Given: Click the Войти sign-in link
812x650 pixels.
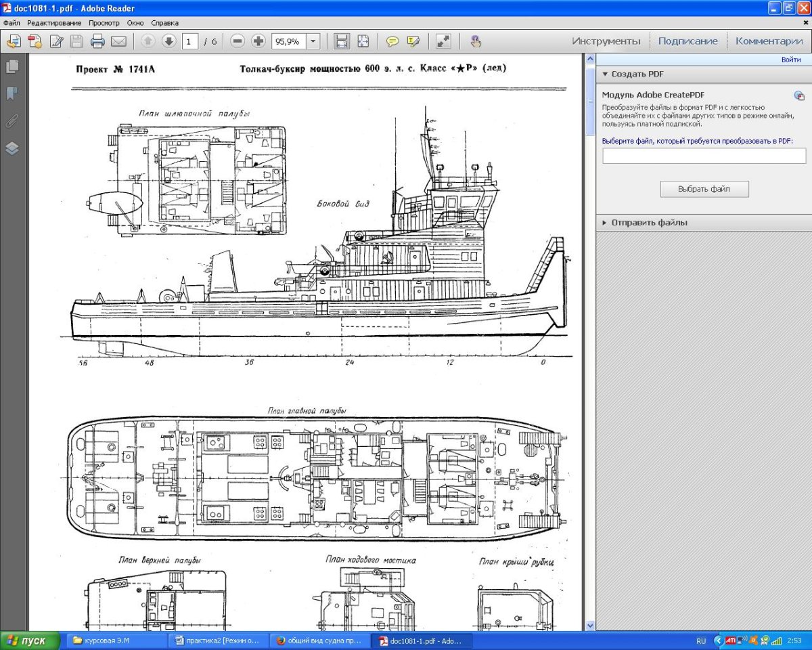Looking at the screenshot, I should tap(791, 60).
